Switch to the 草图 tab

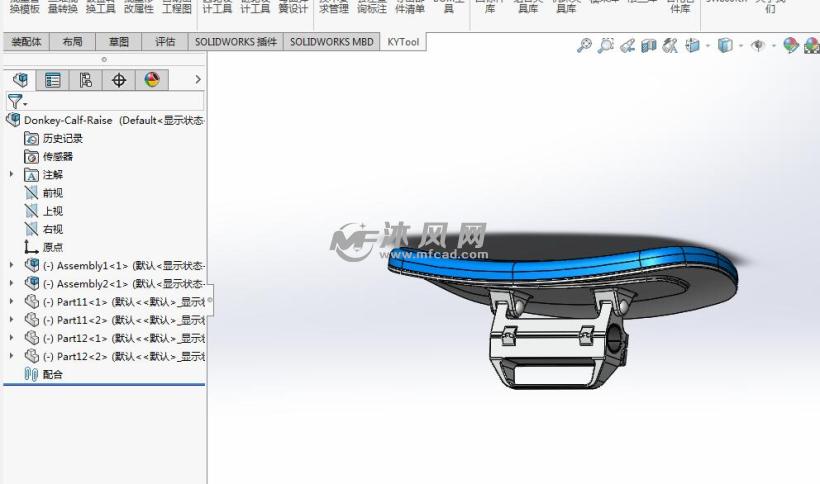pyautogui.click(x=118, y=42)
